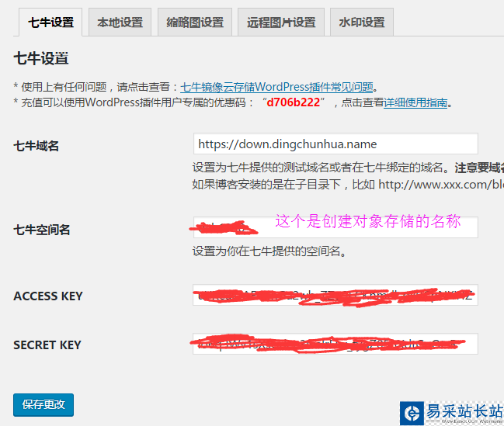Click the active 七牛设置 tab

[x=50, y=23]
